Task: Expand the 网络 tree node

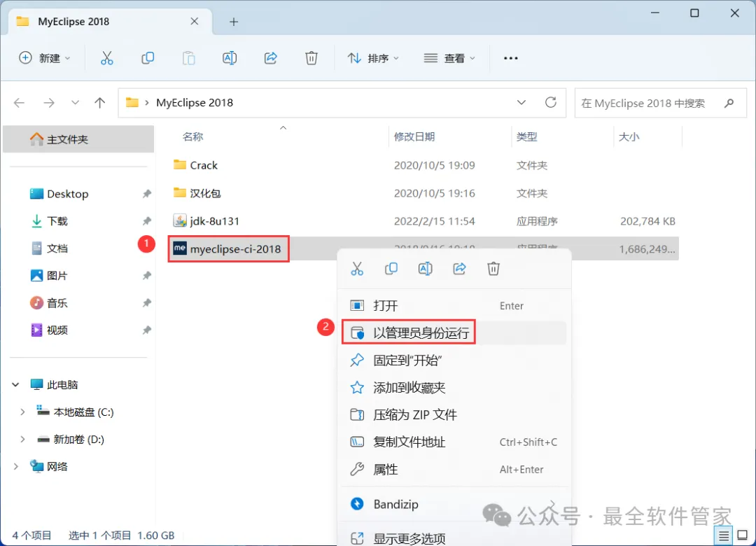Action: point(15,466)
